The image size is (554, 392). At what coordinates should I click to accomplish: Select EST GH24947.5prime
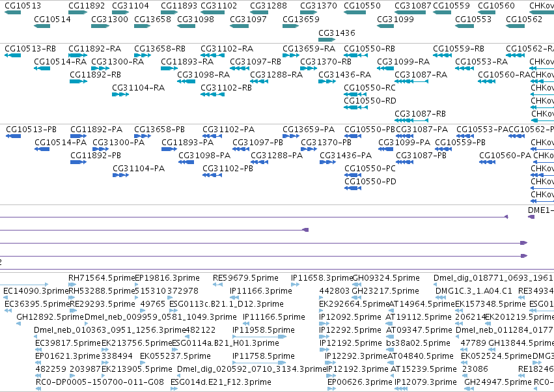498,382
